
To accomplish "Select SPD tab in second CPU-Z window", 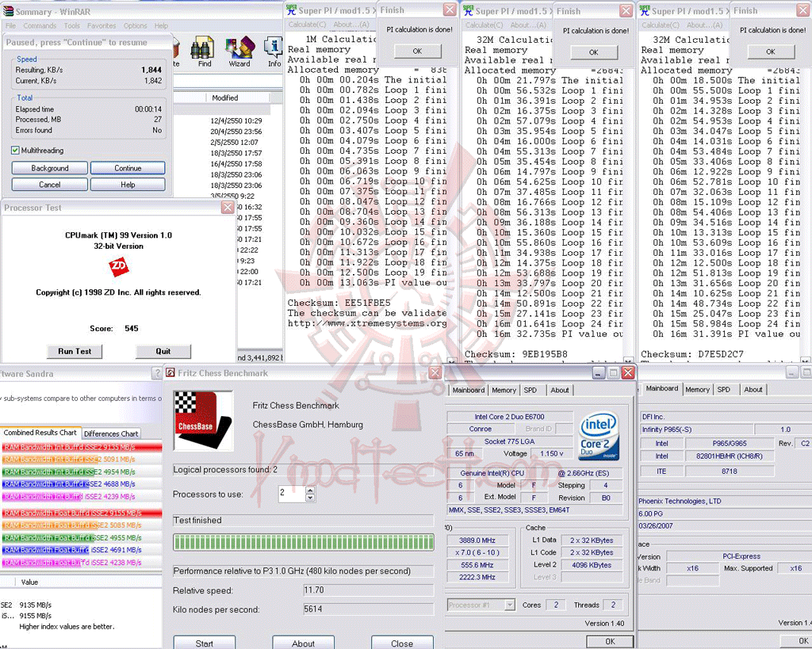I will tap(724, 389).
